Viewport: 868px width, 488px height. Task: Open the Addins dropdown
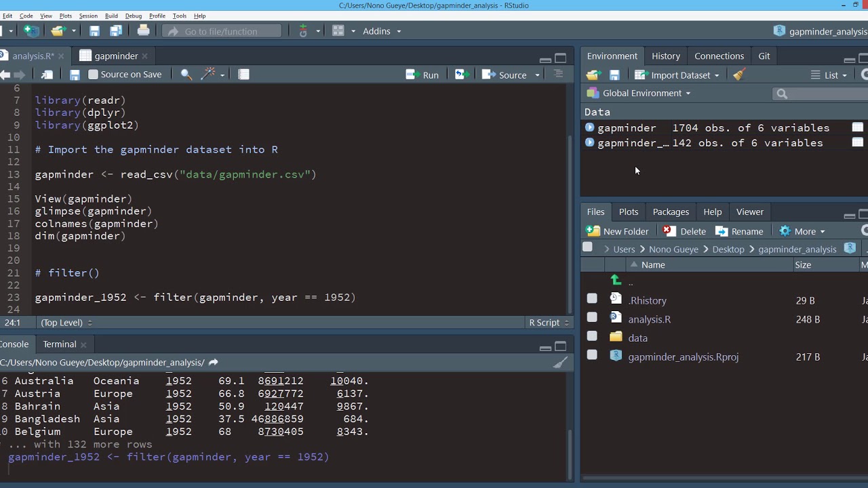pyautogui.click(x=382, y=31)
